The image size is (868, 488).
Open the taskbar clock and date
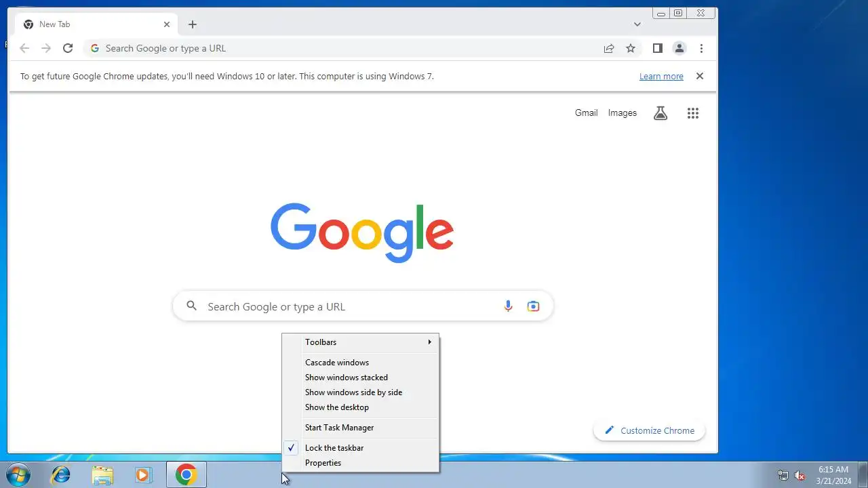(833, 475)
